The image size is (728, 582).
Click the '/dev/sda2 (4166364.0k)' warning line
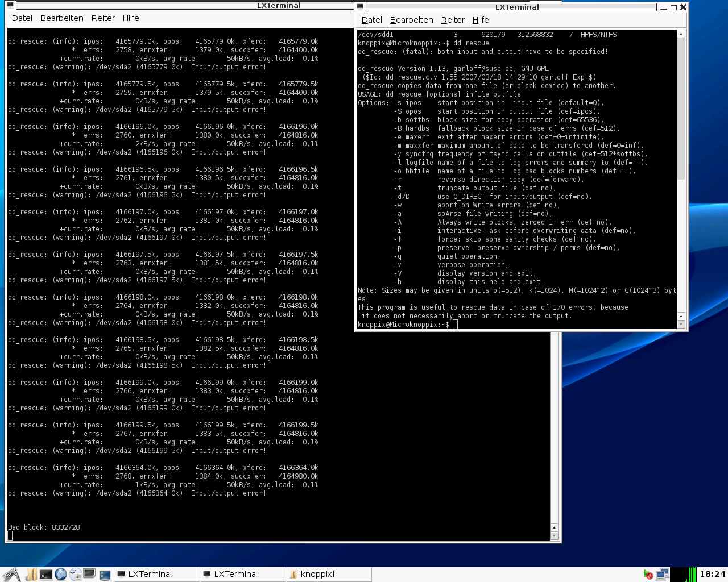coord(137,493)
